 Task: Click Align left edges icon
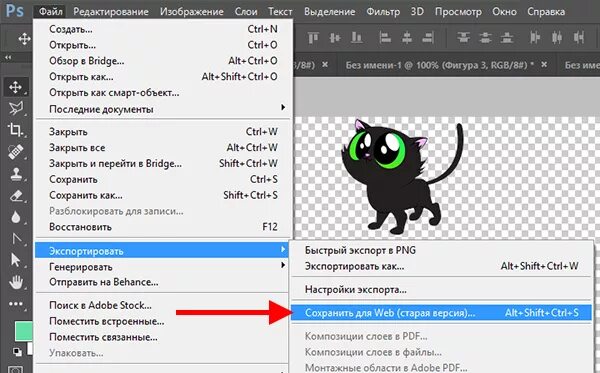(x=385, y=37)
